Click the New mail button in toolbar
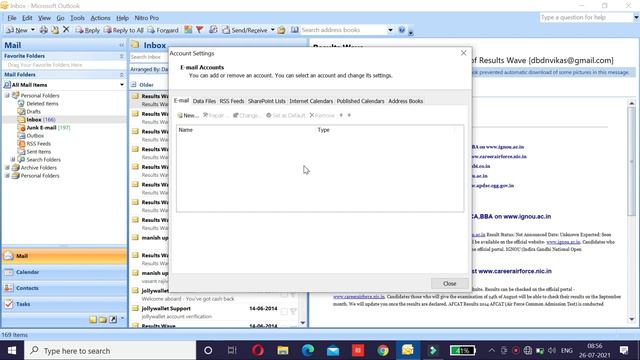 17,30
